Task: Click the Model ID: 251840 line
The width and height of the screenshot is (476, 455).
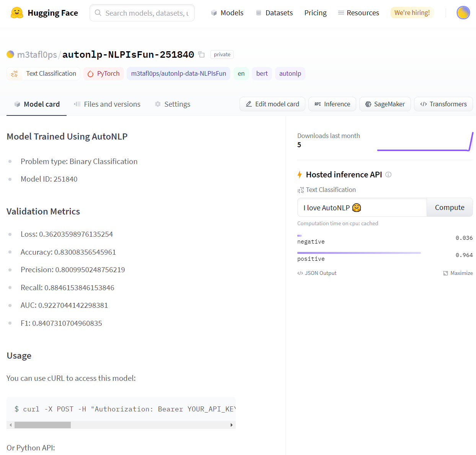Action: tap(49, 179)
